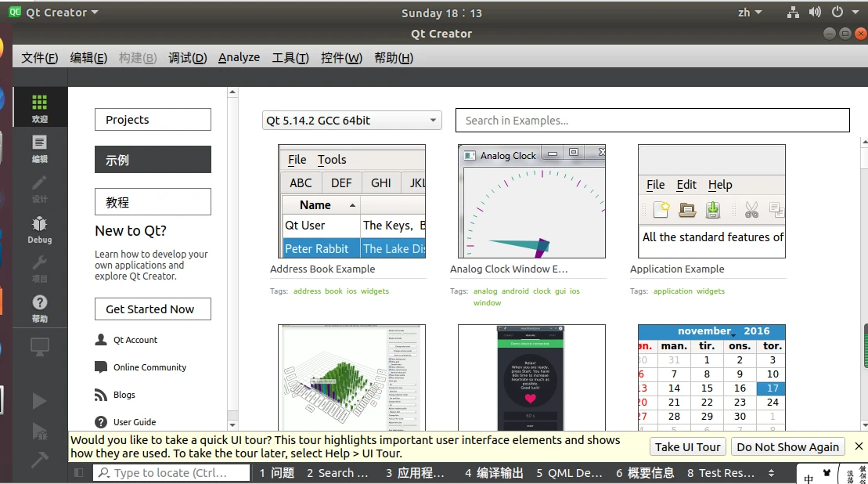The height and width of the screenshot is (484, 868).
Task: Open the heart rate phone example thumbnail
Action: coord(531,377)
